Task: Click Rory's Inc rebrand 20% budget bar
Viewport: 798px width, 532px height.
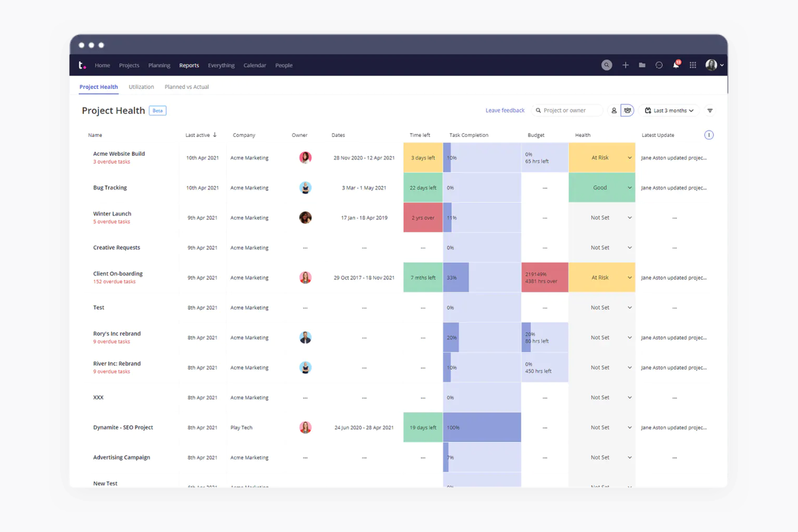Action: (545, 337)
